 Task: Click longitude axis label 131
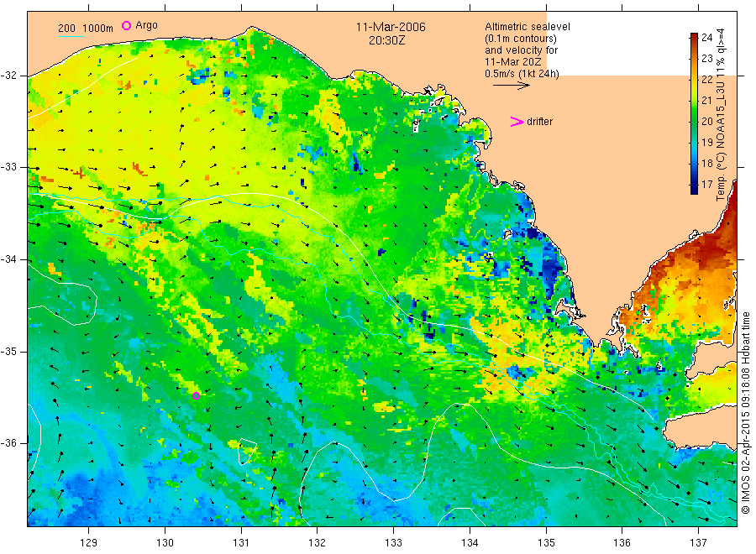241,542
